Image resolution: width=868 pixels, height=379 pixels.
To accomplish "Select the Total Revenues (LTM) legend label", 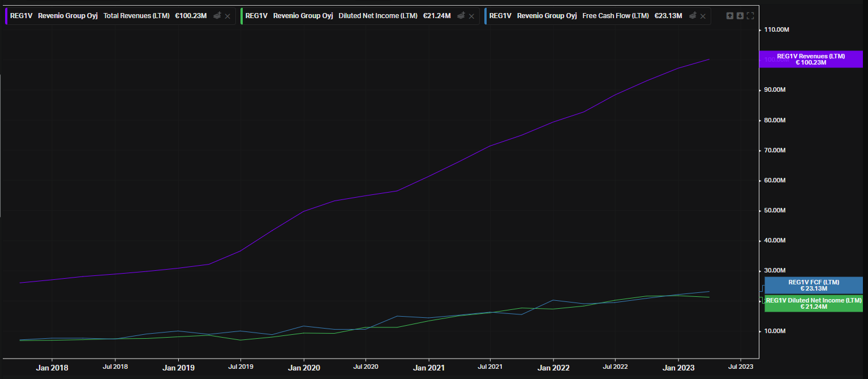I will click(136, 16).
